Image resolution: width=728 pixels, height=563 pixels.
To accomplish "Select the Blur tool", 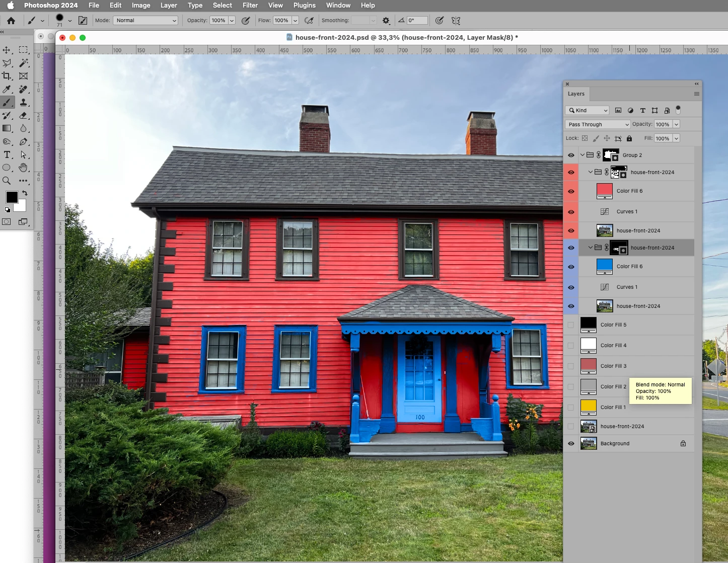I will point(23,128).
